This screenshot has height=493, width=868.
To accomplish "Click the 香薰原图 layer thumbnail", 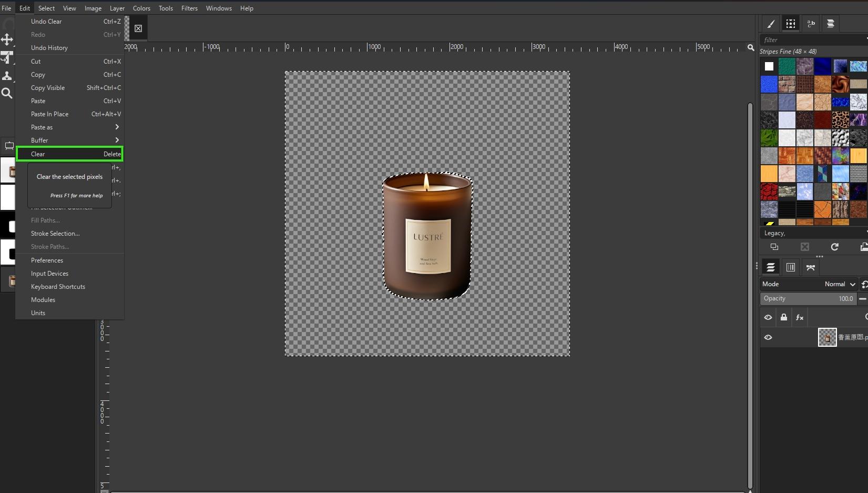I will [827, 337].
